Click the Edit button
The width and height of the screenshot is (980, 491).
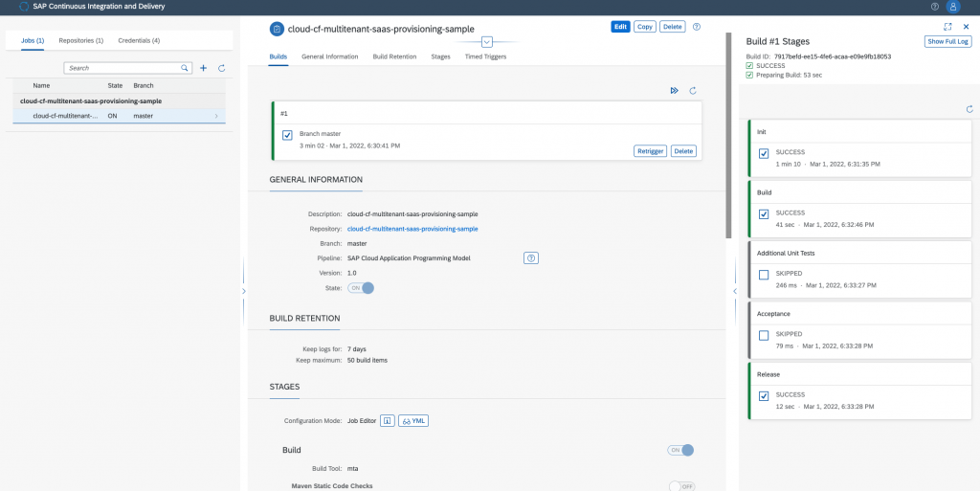[620, 27]
